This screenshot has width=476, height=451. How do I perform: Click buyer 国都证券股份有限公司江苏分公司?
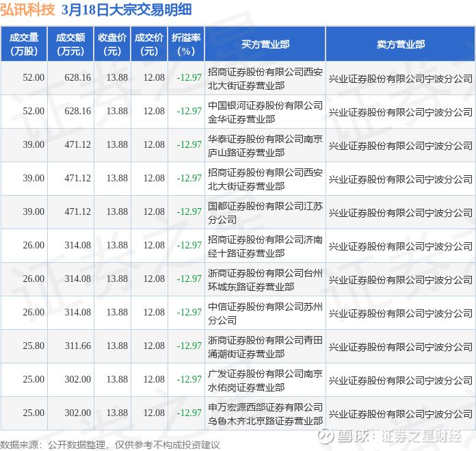(x=265, y=213)
